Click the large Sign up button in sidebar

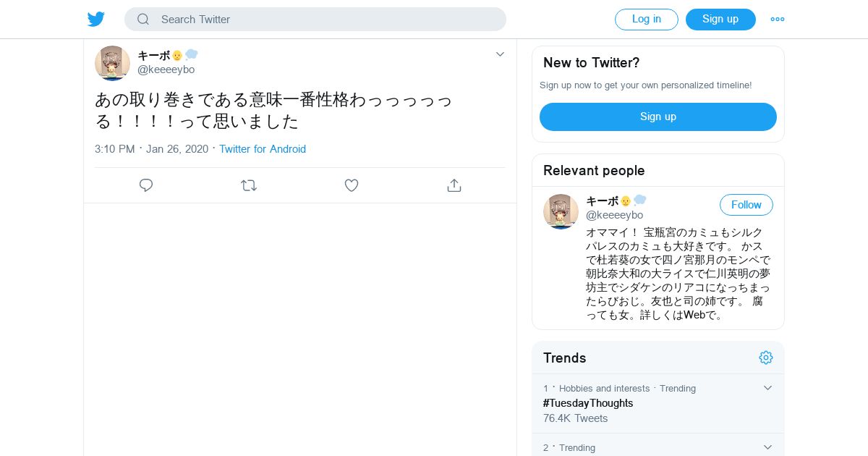[x=658, y=117]
